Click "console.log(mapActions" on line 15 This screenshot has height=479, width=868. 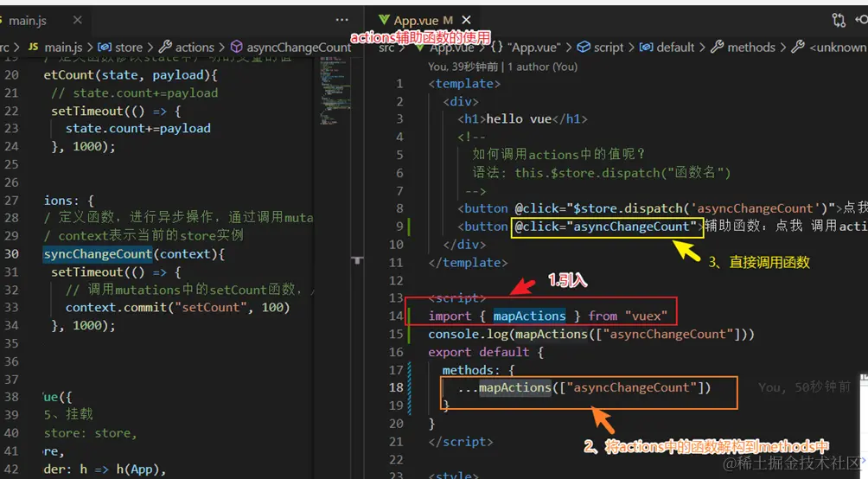tap(507, 335)
